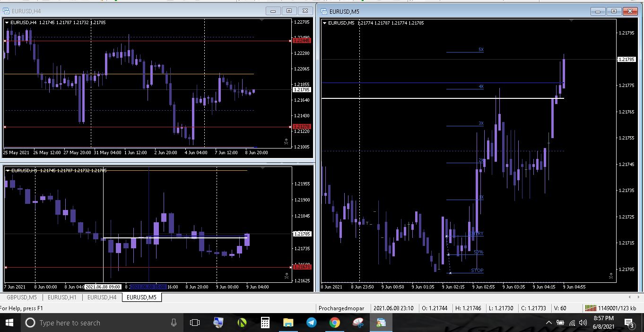Click the highlighted 2021.06.08 15:00 date label
The image size is (644, 332).
148,287
